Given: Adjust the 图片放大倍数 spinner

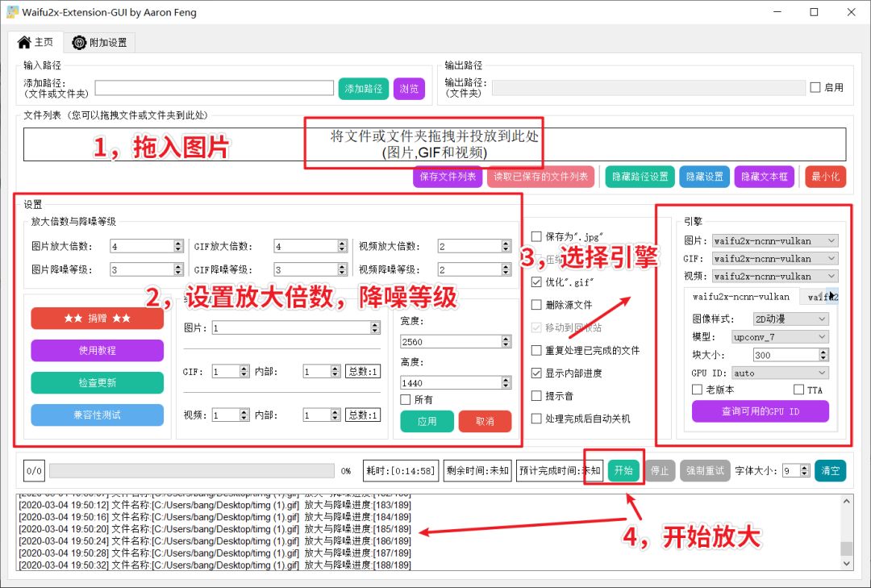Looking at the screenshot, I should click(x=147, y=246).
